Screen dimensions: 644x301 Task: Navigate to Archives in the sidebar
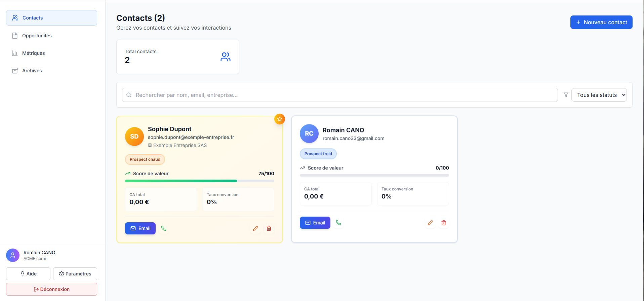coord(32,71)
